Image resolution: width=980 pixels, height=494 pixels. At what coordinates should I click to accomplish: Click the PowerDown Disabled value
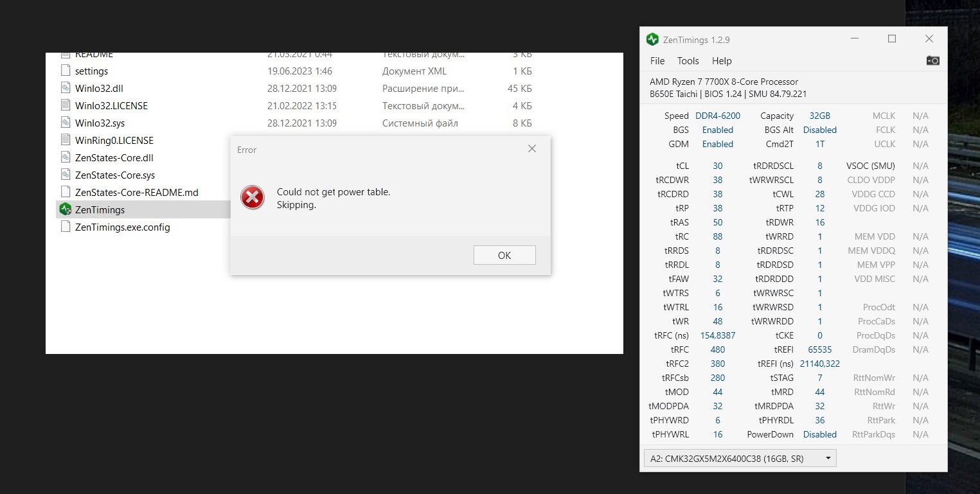(820, 434)
